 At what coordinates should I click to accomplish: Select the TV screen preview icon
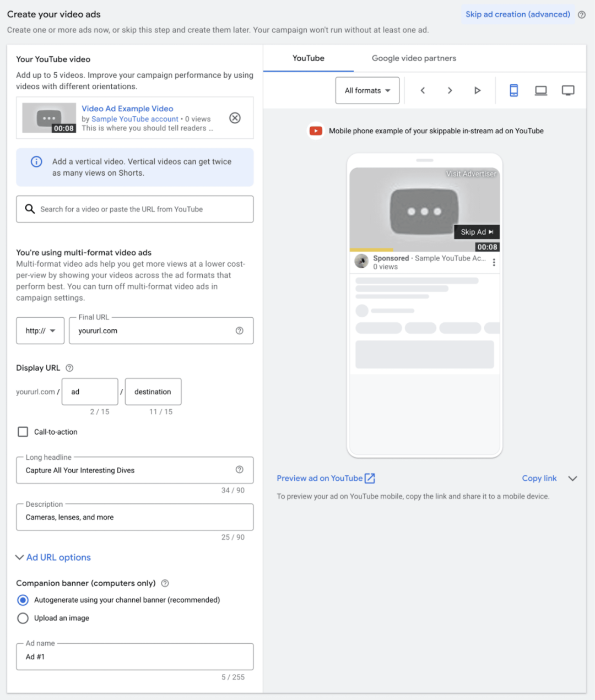(568, 90)
